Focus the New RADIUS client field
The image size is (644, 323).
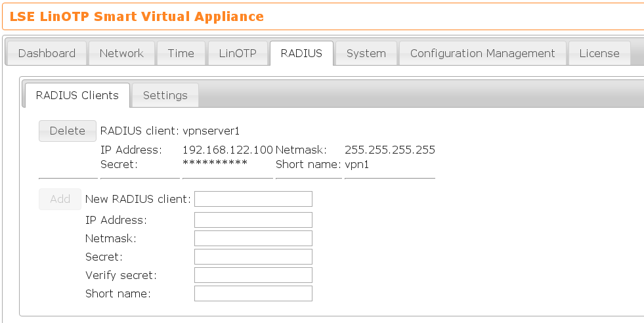click(253, 199)
